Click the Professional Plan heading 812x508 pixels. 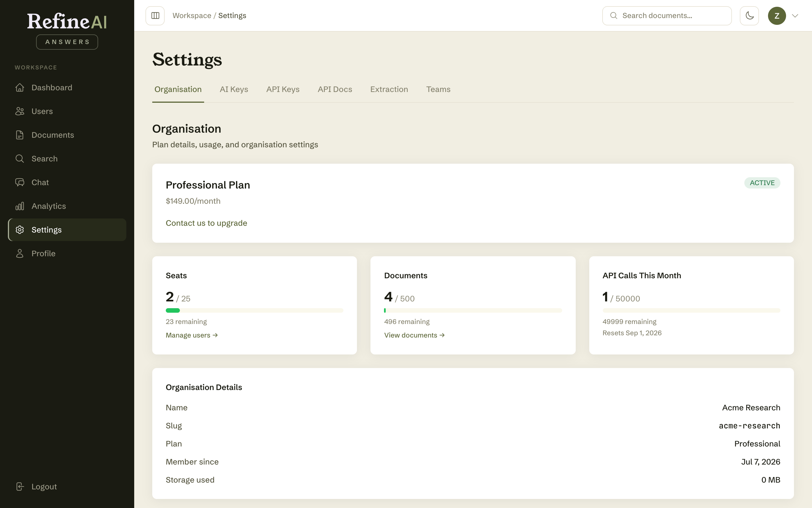(208, 185)
